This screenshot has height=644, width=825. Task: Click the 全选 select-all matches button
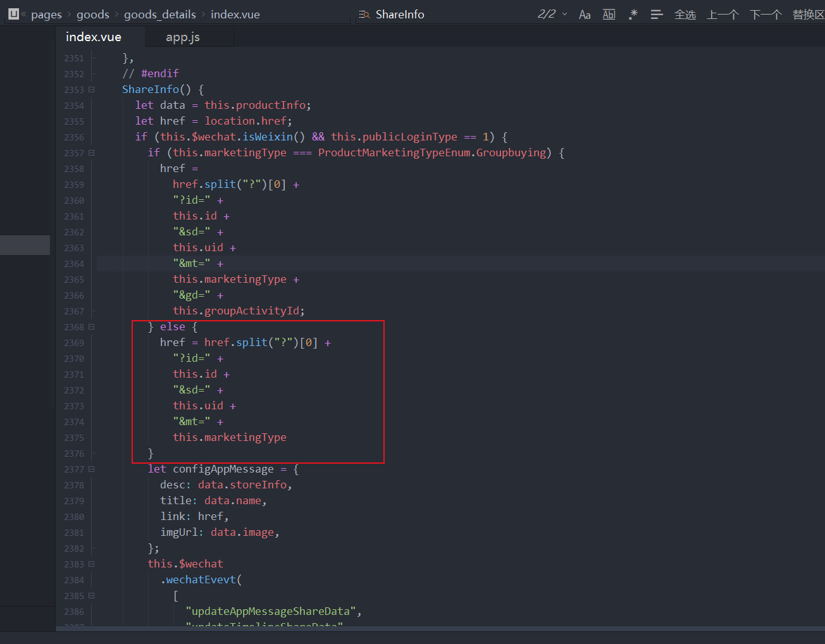685,15
